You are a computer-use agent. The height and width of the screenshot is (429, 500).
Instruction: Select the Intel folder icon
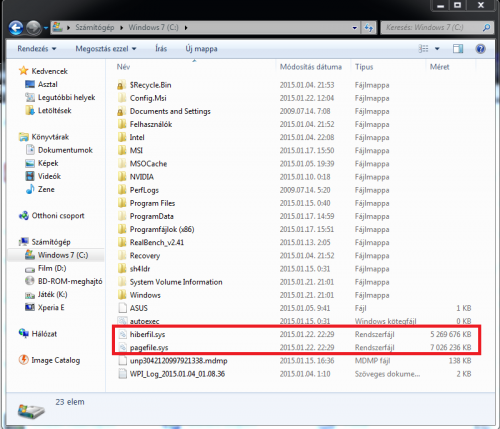[x=122, y=137]
